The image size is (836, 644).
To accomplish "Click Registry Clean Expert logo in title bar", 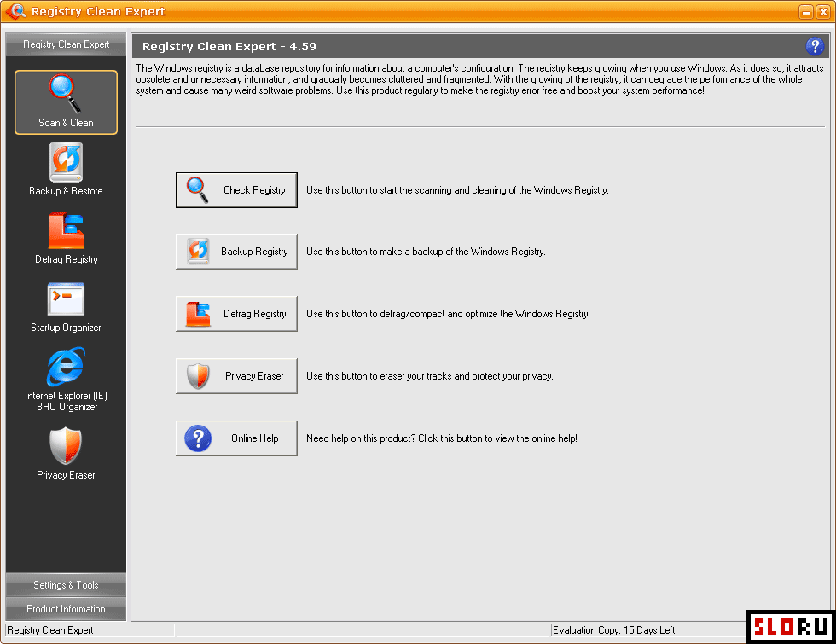I will pos(15,11).
